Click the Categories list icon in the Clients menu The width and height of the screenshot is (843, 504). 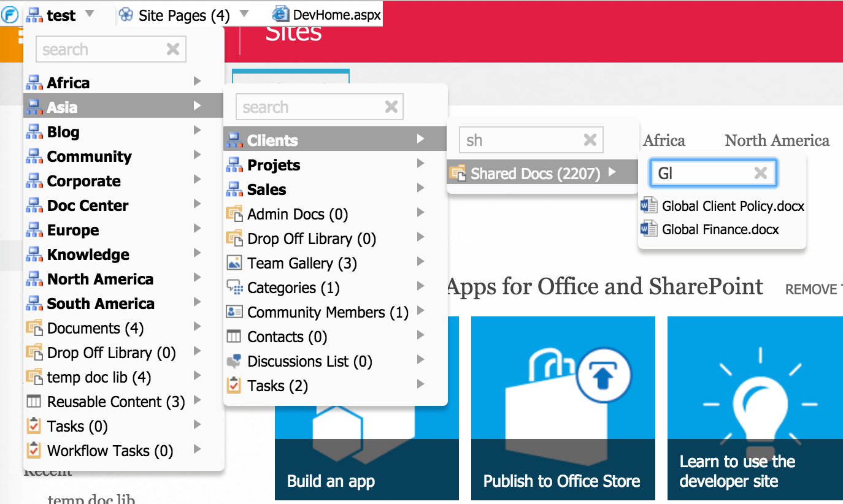pos(234,288)
